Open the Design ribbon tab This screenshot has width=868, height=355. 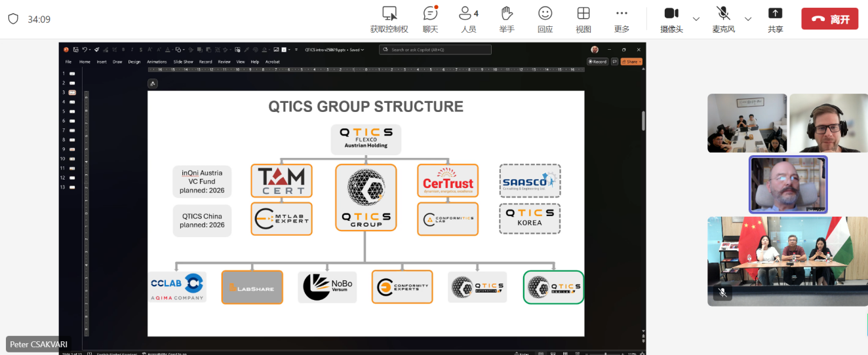point(134,62)
